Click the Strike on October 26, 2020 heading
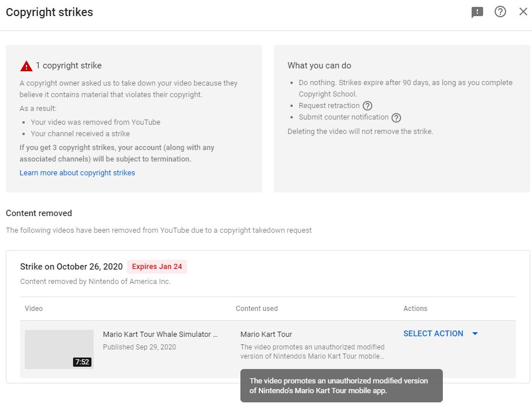 click(x=71, y=267)
